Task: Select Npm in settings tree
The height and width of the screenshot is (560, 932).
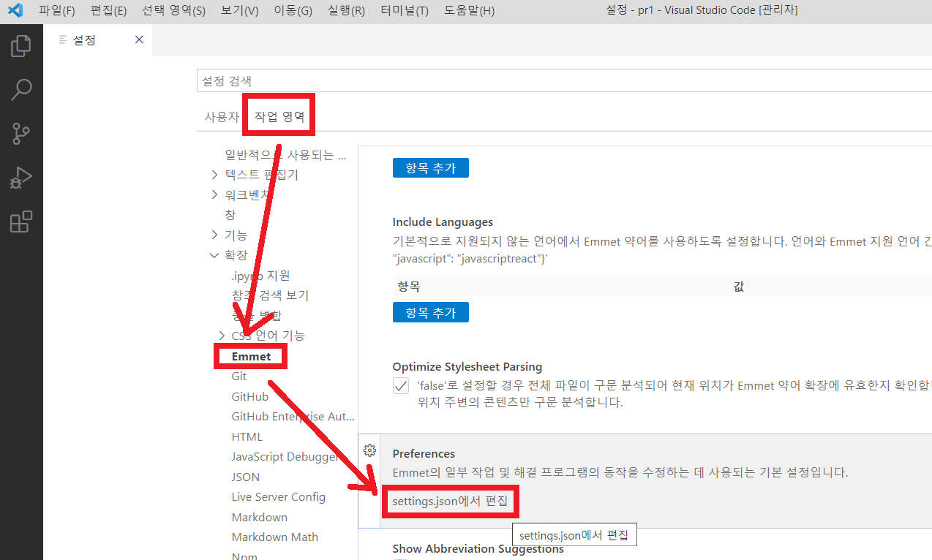Action: point(244,556)
